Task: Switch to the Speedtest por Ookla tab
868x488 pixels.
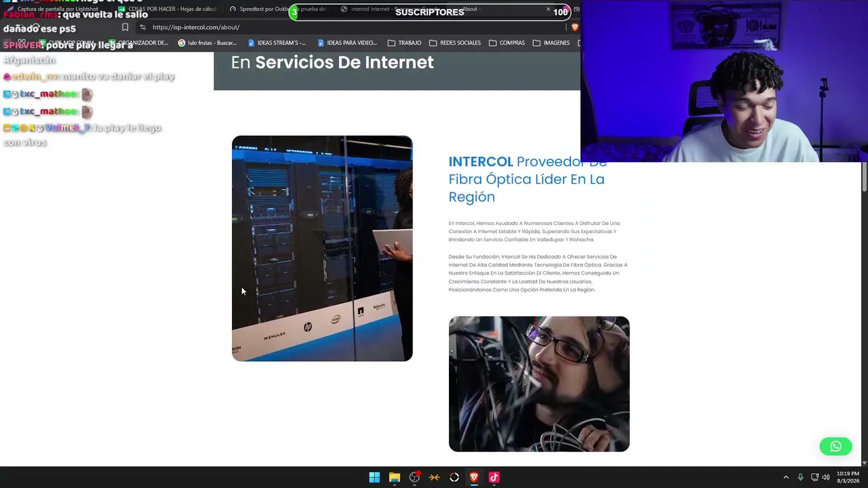Action: pyautogui.click(x=278, y=9)
